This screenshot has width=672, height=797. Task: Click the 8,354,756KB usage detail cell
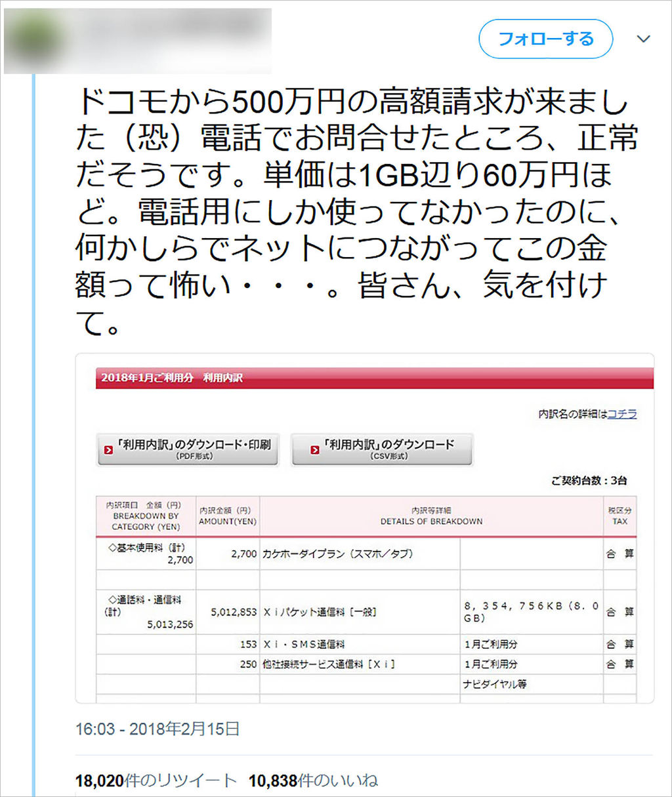pyautogui.click(x=532, y=612)
